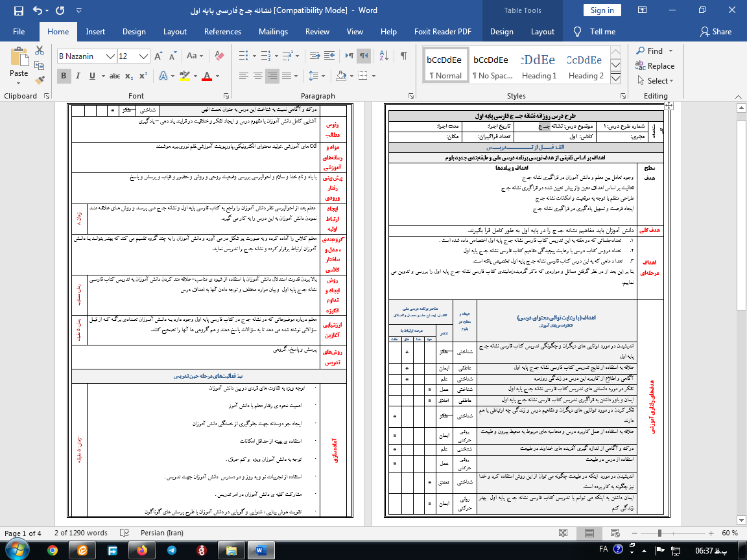
Task: Apply Superscript formatting
Action: click(145, 76)
